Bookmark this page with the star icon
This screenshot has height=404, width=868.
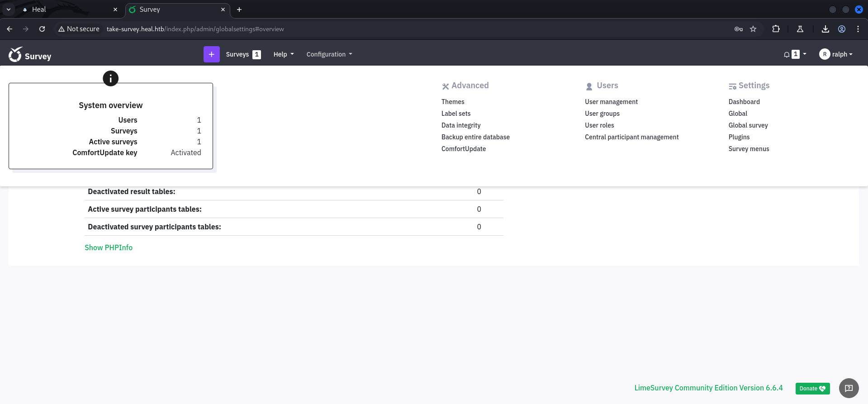753,29
